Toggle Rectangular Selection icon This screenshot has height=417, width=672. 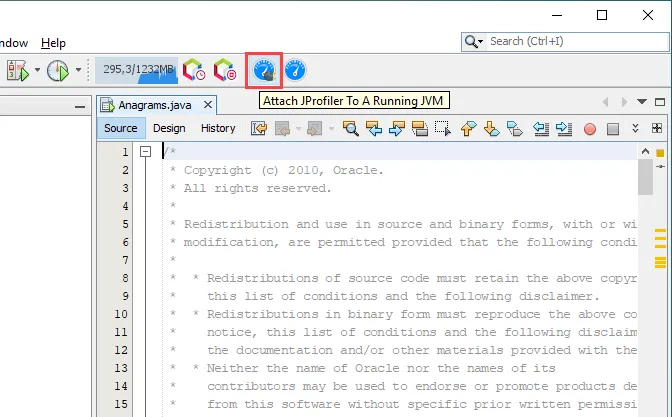tap(443, 129)
